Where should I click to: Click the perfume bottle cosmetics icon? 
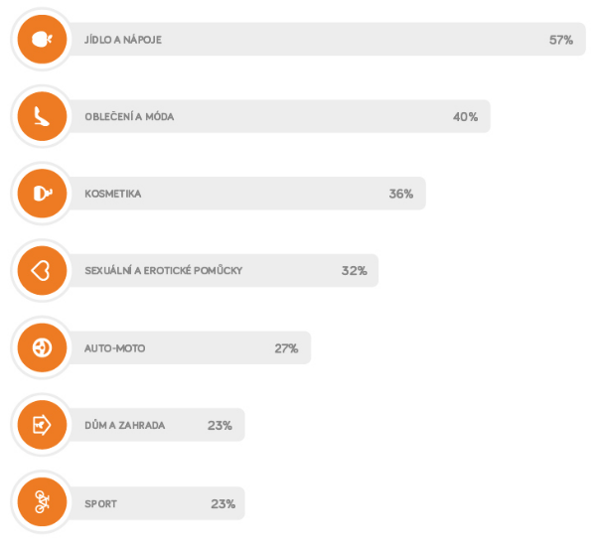tap(42, 194)
